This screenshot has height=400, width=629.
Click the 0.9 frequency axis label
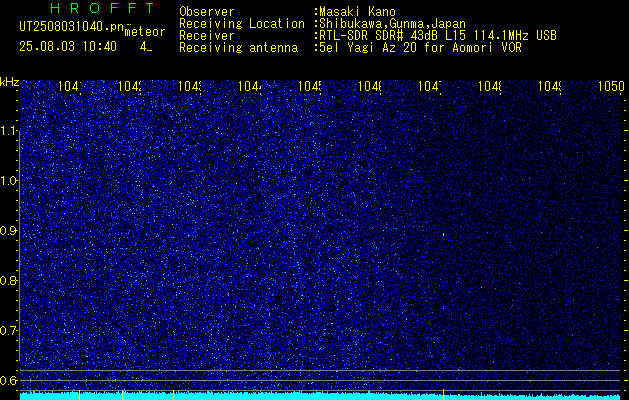pyautogui.click(x=9, y=231)
